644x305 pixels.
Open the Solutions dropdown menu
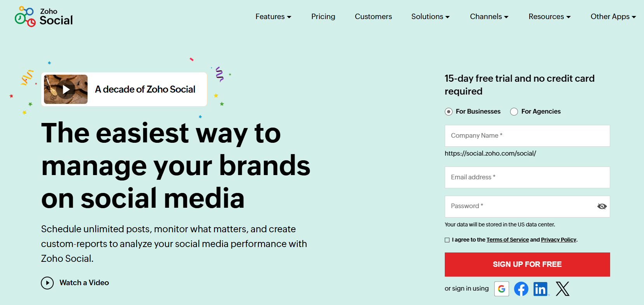tap(430, 16)
